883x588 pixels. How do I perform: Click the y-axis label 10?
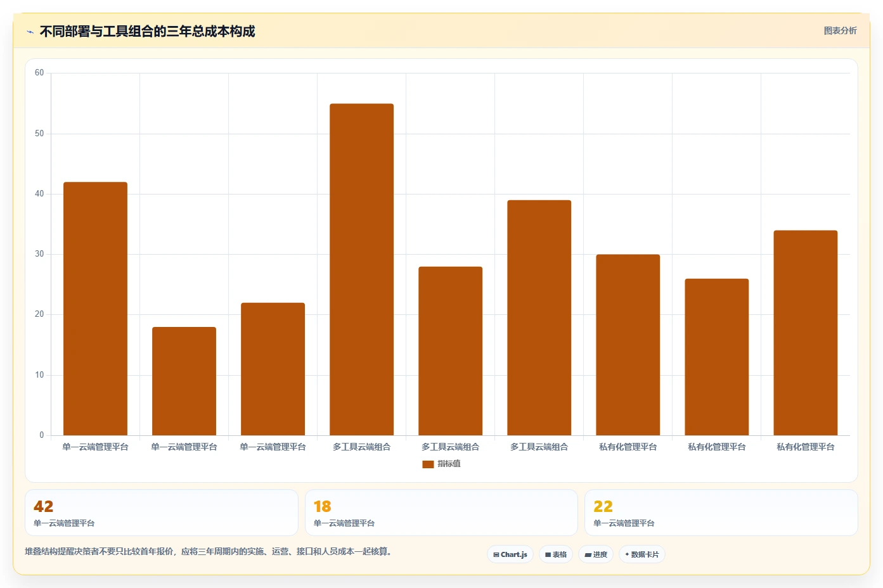tap(39, 375)
